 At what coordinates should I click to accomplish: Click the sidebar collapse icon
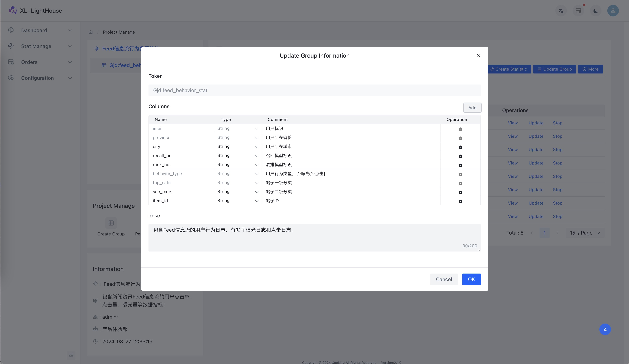tap(71, 355)
